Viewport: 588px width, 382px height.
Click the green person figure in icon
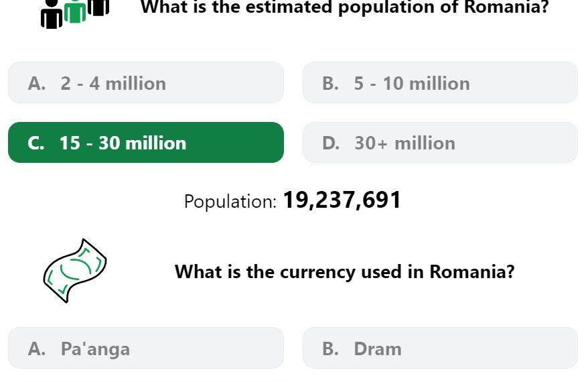click(75, 11)
